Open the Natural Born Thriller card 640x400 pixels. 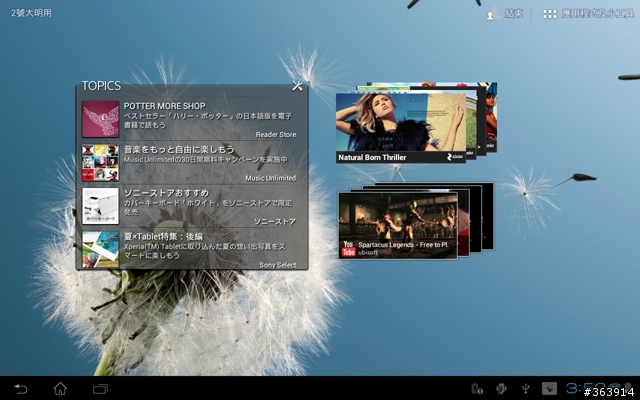tap(401, 128)
